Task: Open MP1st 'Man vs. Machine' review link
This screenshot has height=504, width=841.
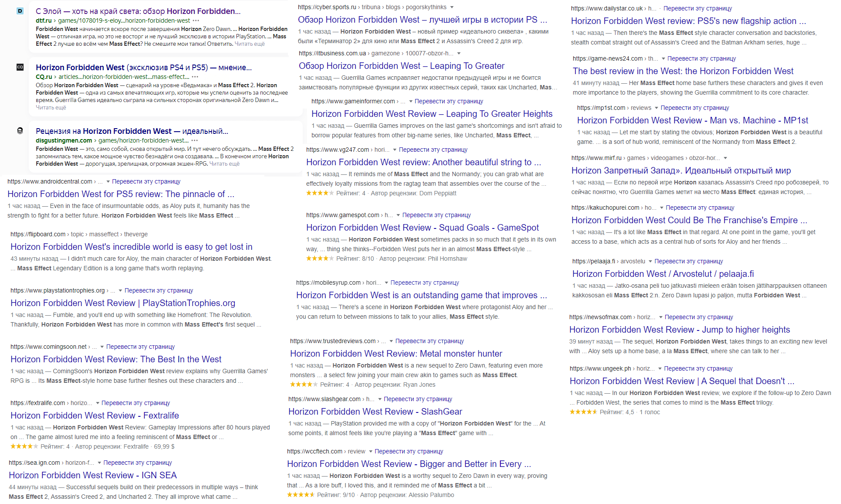Action: click(692, 120)
